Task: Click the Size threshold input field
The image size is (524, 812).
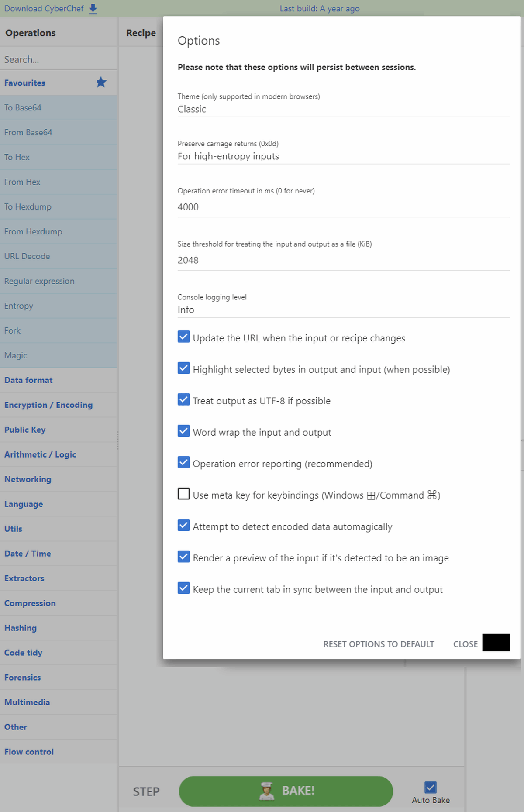Action: coord(343,260)
